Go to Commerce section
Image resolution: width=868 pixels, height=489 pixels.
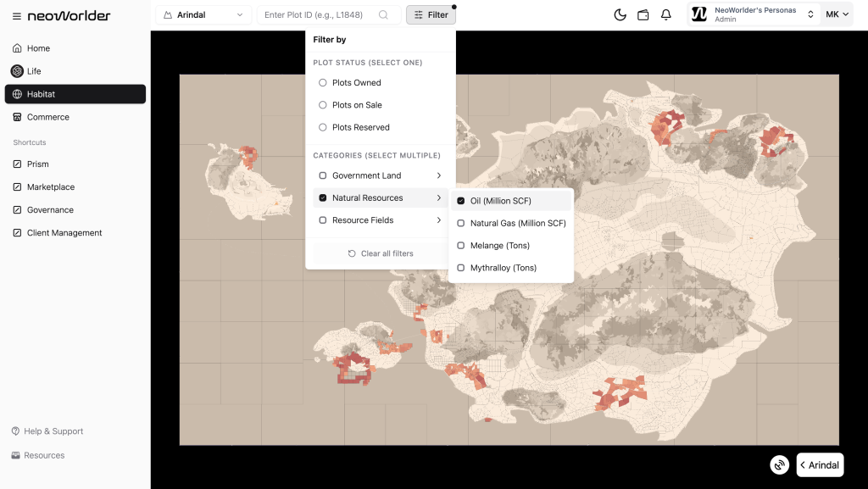click(75, 117)
